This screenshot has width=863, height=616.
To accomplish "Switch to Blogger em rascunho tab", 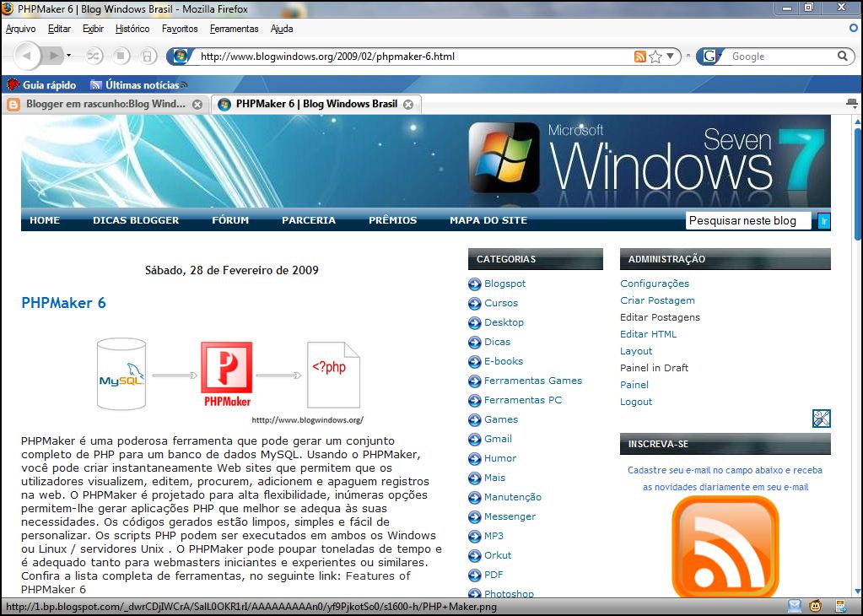I will 105,104.
